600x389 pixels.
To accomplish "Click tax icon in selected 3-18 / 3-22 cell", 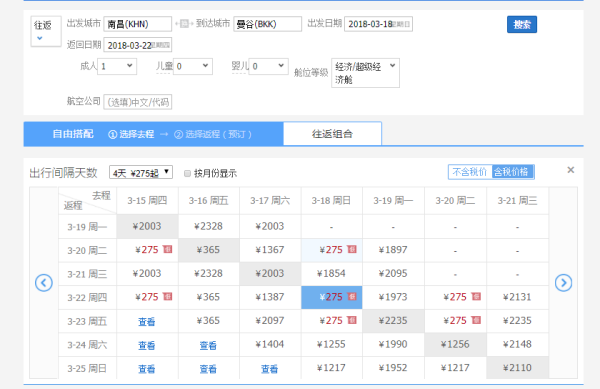I will (352, 296).
